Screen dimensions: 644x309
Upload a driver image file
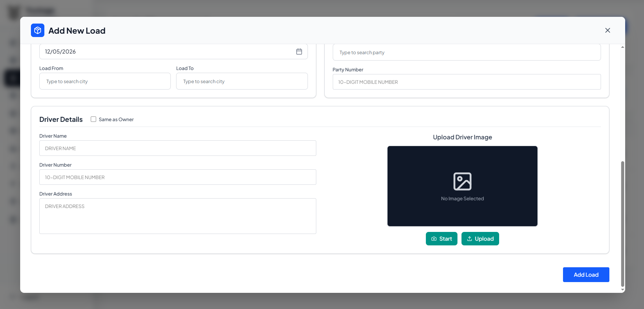(480, 239)
